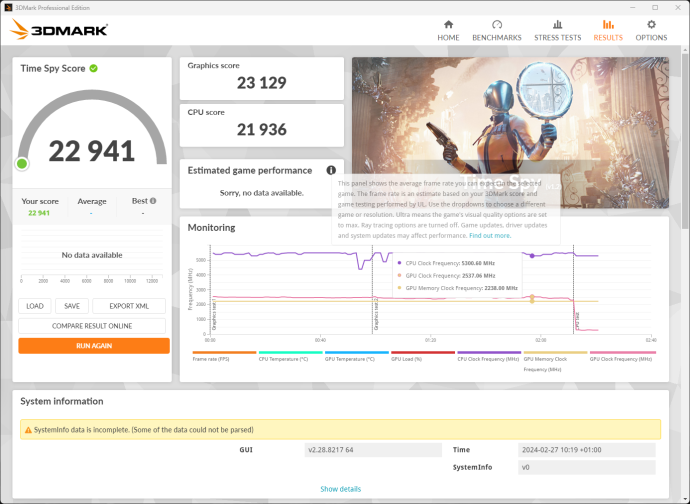Click the Monitoring heading
The image size is (690, 504).
pos(211,228)
